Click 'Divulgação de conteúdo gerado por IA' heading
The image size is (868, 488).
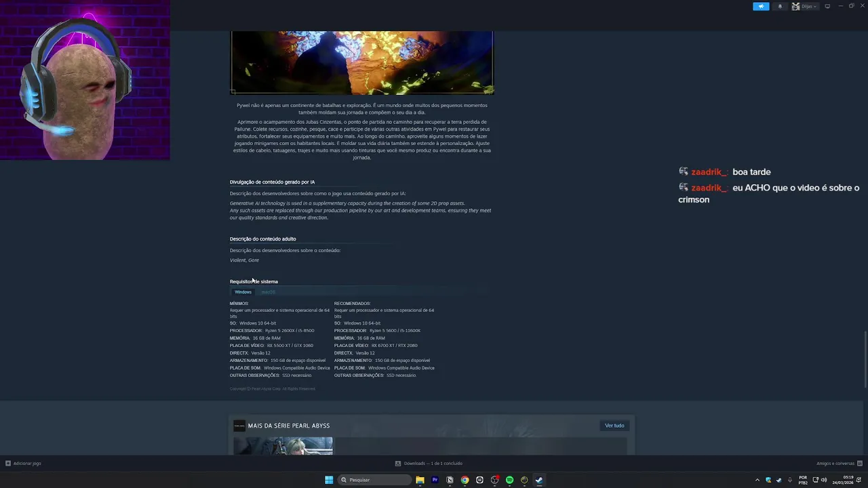tap(272, 182)
